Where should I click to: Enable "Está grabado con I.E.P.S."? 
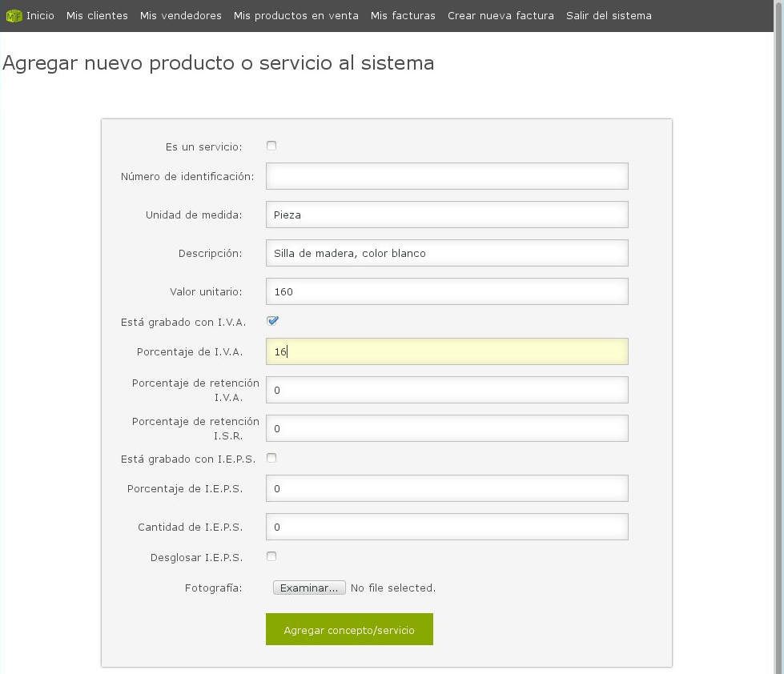tap(271, 458)
